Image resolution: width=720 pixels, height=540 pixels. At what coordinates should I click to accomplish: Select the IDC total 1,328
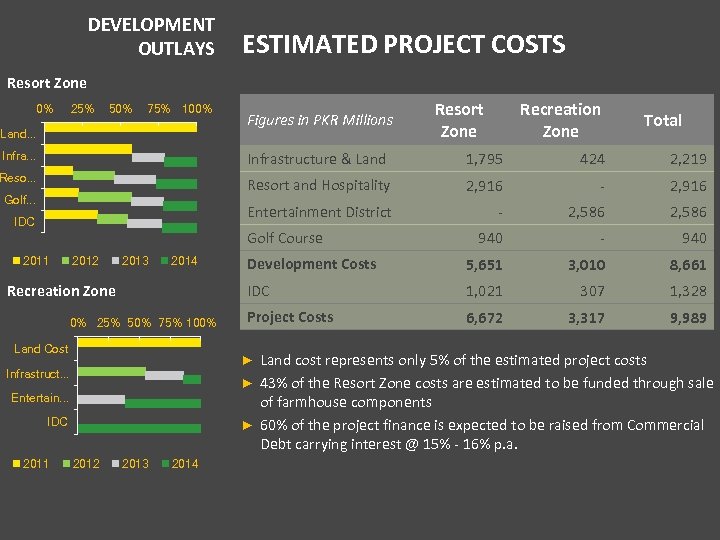pos(688,291)
